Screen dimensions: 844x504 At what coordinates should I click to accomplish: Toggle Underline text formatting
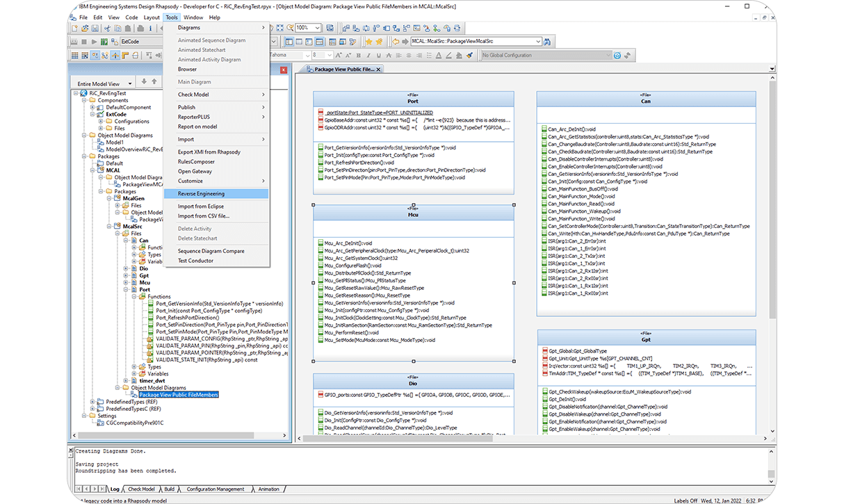coord(379,56)
